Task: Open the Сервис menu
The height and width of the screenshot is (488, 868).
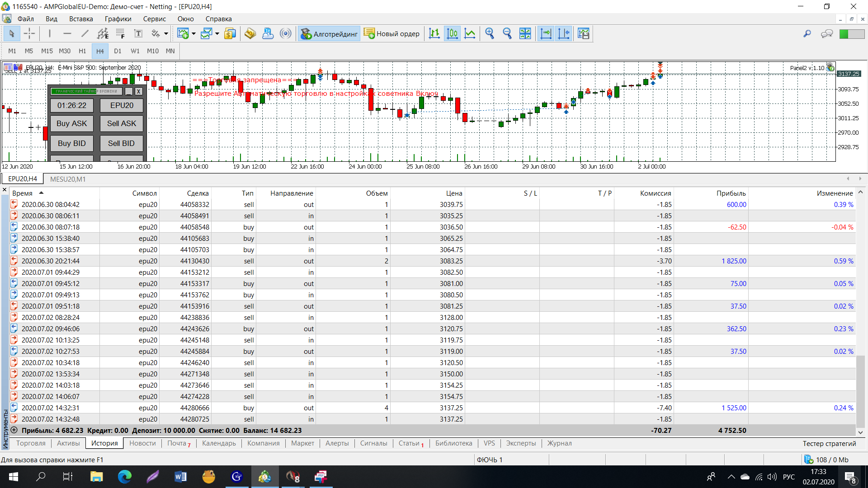Action: click(154, 19)
